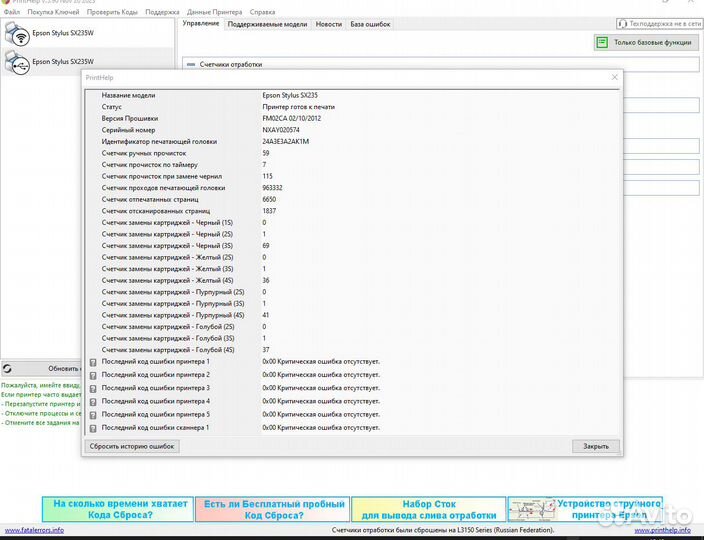Open the Покупка Ключей menu
The width and height of the screenshot is (704, 540).
[x=53, y=12]
